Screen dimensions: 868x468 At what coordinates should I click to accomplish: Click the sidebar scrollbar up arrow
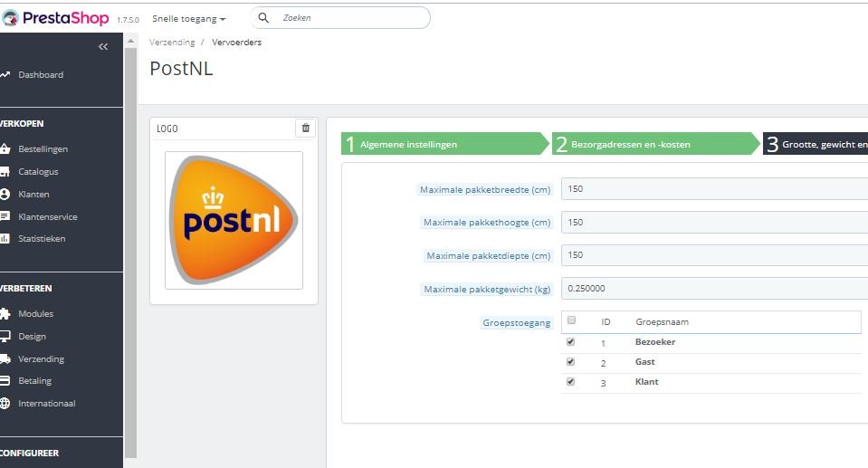click(x=130, y=41)
